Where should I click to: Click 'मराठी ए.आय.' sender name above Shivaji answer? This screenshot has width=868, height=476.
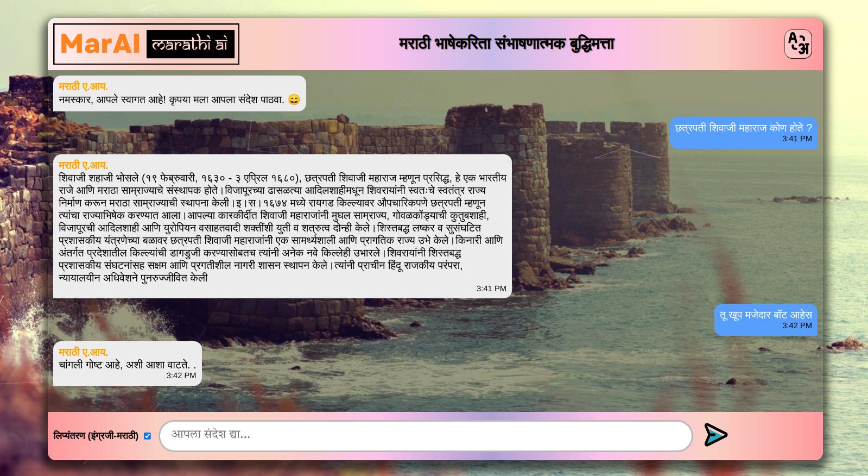click(x=83, y=165)
